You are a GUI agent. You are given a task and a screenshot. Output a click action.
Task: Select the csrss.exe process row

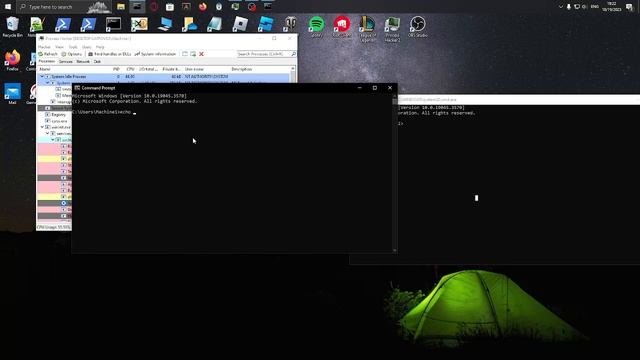pos(55,121)
